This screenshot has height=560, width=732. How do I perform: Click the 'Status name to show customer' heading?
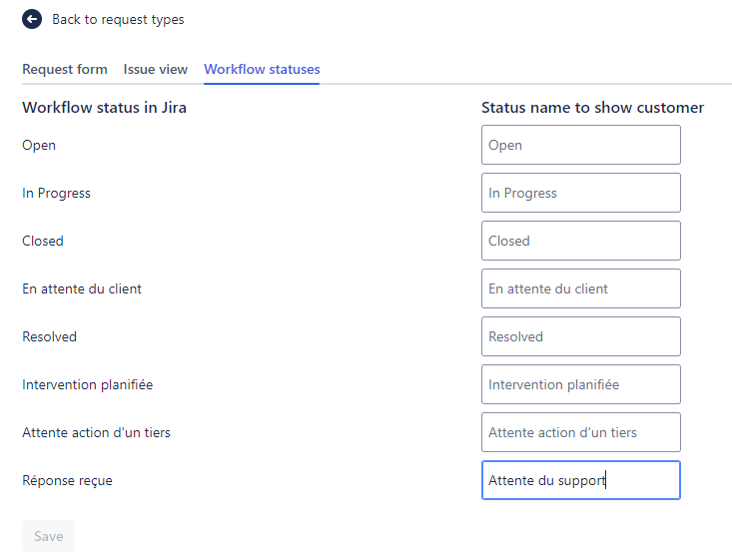(592, 108)
